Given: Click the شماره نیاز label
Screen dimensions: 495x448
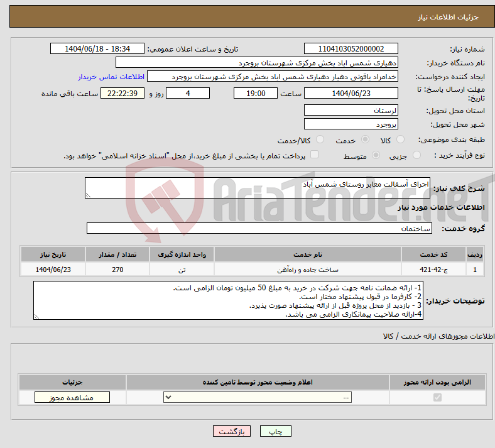Looking at the screenshot, I should click(x=467, y=49).
